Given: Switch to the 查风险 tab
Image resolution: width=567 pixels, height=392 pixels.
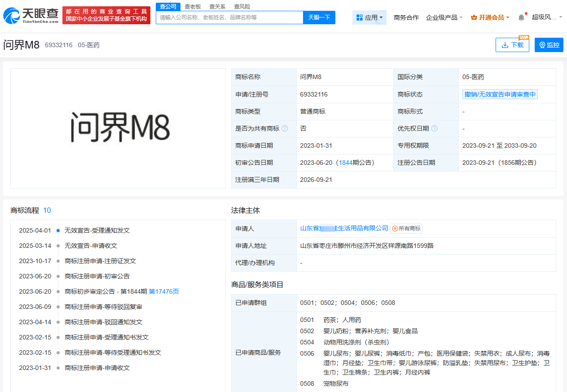Looking at the screenshot, I should click(242, 6).
